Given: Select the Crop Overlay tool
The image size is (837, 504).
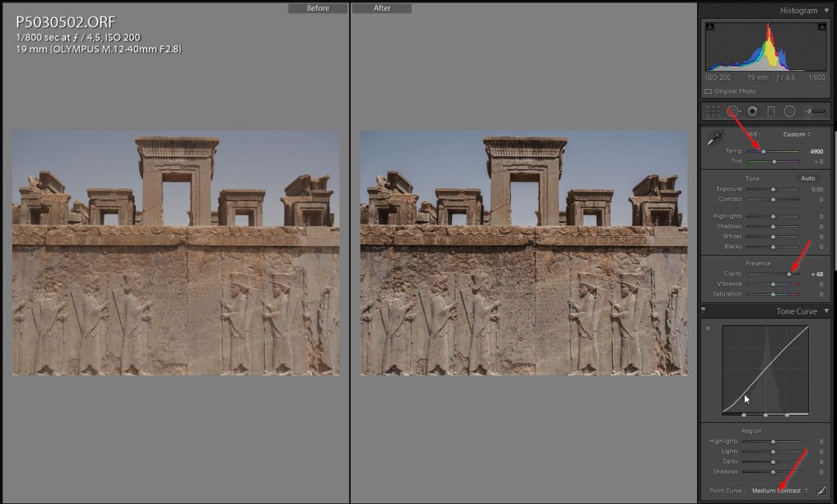Looking at the screenshot, I should (x=714, y=111).
